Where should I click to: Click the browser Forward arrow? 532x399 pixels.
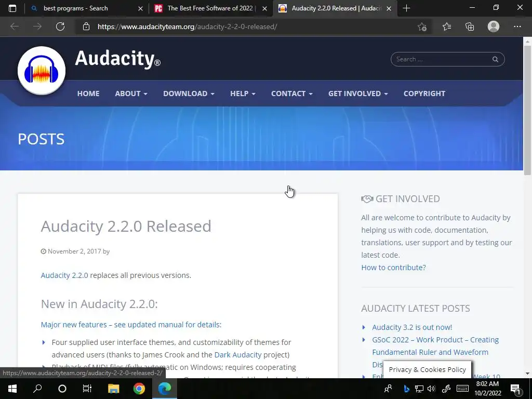click(37, 26)
